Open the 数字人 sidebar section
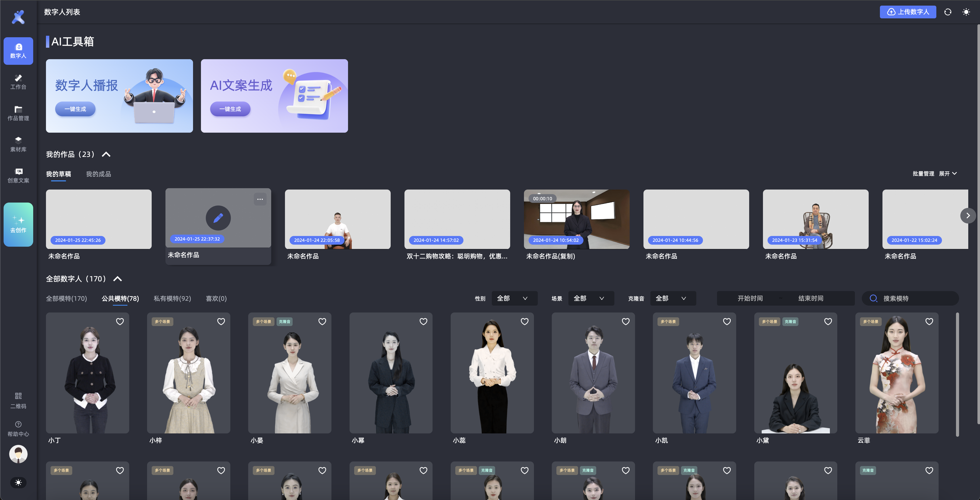The height and width of the screenshot is (500, 980). click(x=18, y=51)
